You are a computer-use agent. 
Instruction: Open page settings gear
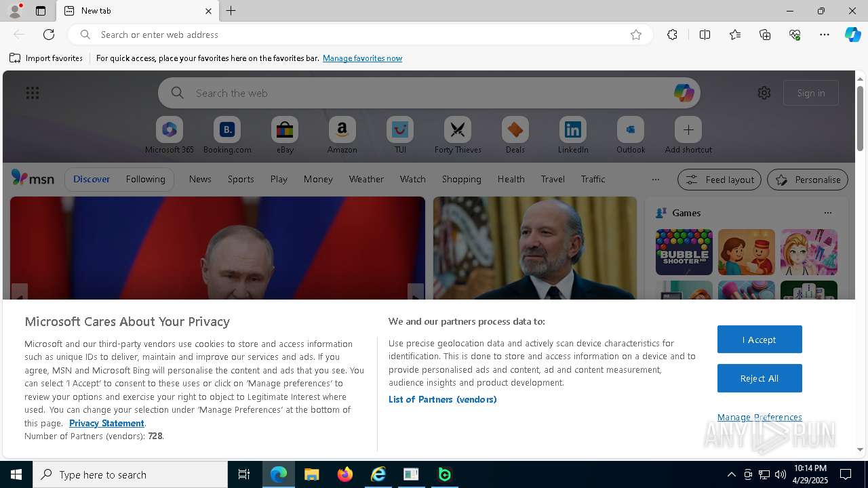[764, 93]
